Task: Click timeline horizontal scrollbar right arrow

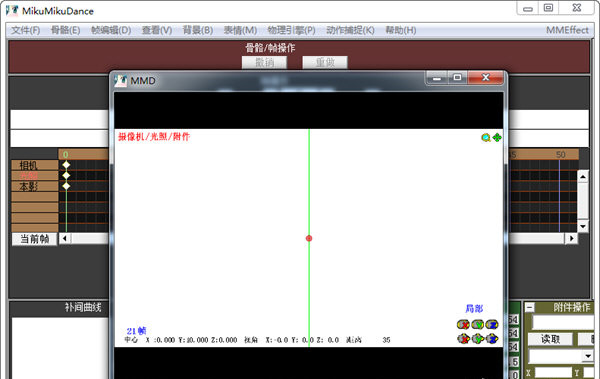Action: point(571,239)
